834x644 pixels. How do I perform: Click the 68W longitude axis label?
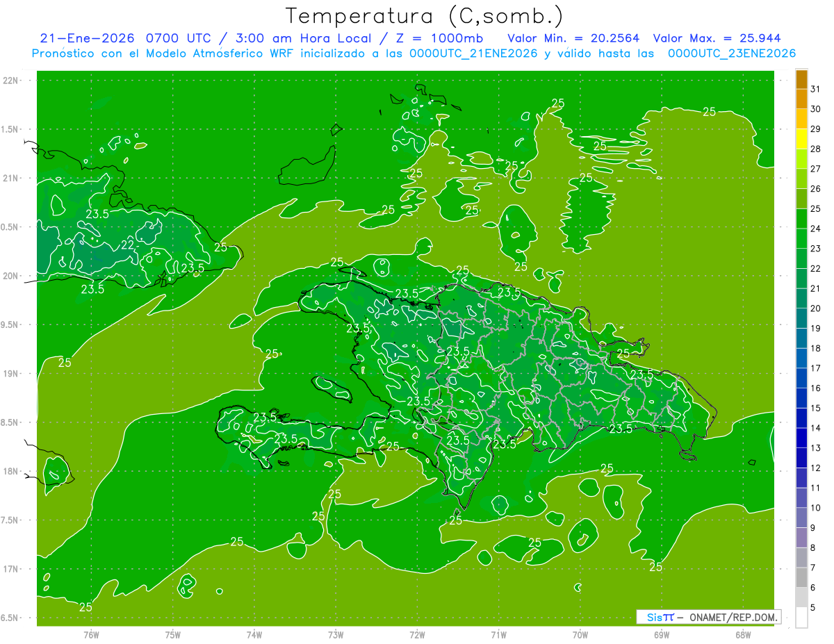(x=742, y=634)
